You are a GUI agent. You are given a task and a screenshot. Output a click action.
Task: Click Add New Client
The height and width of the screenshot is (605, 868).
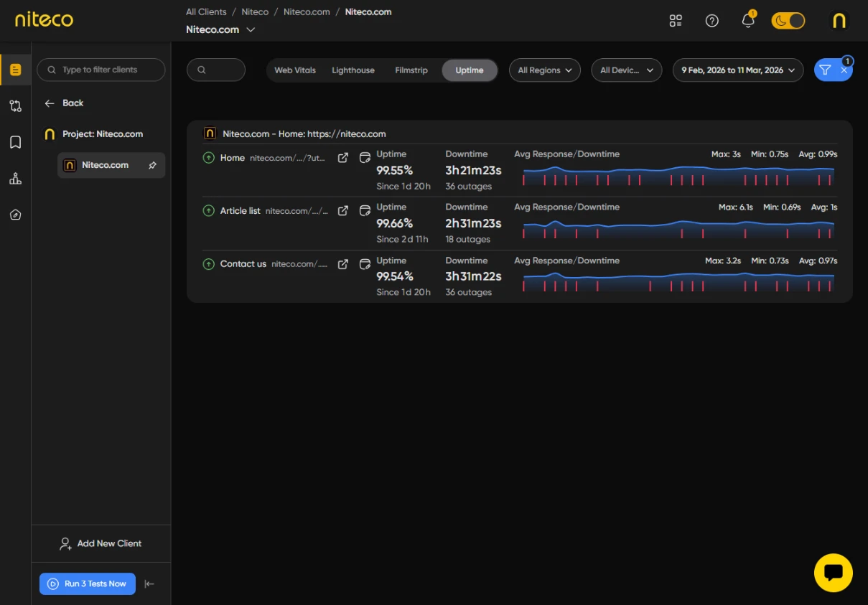tap(101, 544)
